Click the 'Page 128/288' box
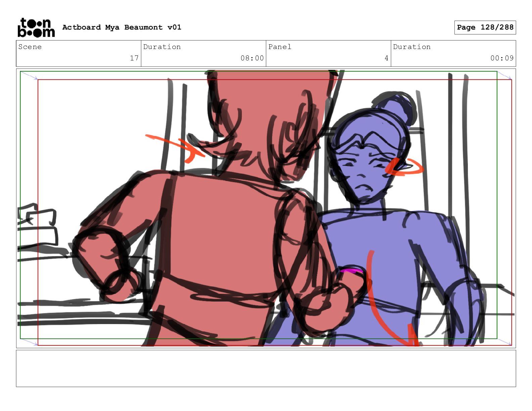Image resolution: width=532 pixels, height=411 pixels. [x=485, y=28]
